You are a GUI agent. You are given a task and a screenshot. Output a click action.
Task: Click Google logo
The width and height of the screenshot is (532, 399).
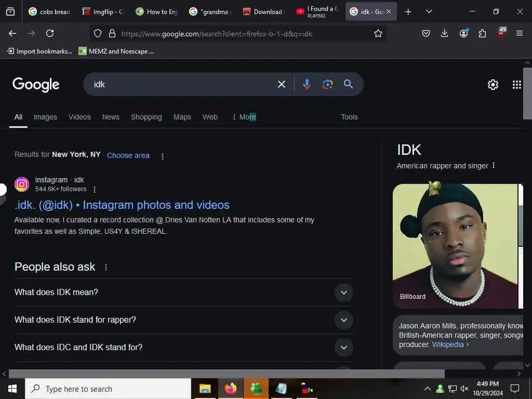click(36, 85)
